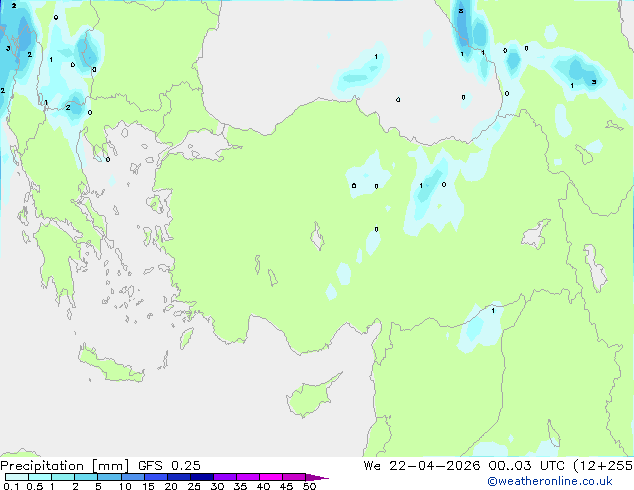Click the 'GFS 0.25' model label
The image size is (634, 490).
click(169, 466)
